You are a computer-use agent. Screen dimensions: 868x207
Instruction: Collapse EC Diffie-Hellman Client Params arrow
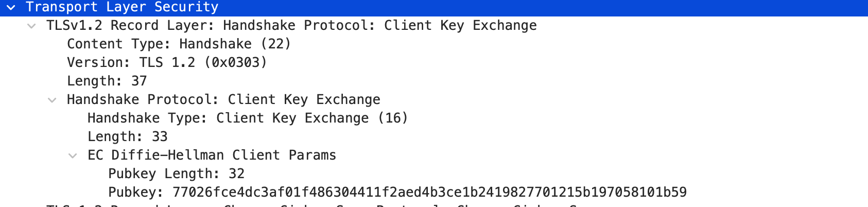[x=73, y=156]
